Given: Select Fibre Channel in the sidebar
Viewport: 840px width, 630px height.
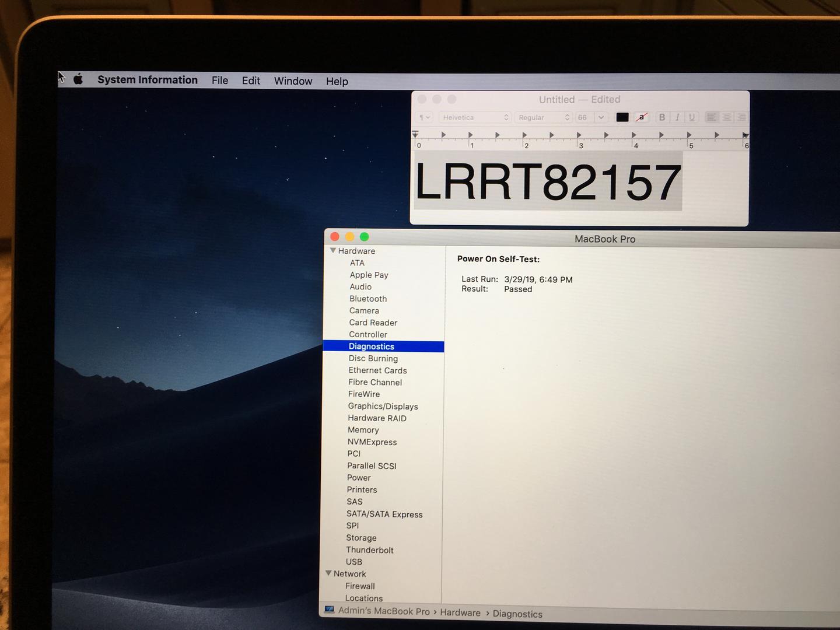Looking at the screenshot, I should (x=375, y=383).
